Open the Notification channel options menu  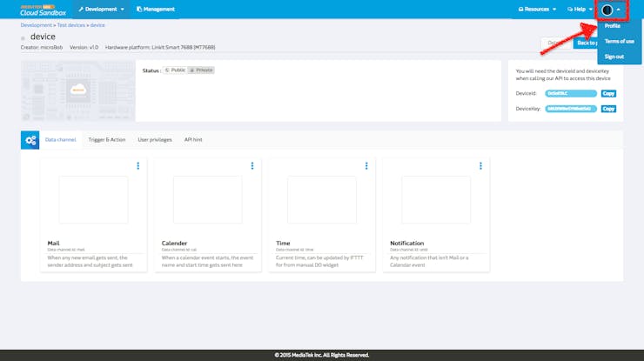(480, 165)
